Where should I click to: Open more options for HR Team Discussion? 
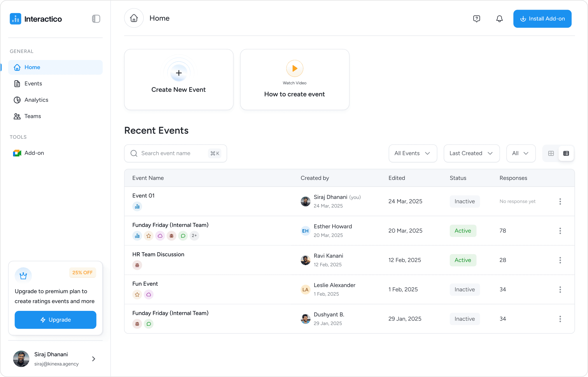(560, 260)
